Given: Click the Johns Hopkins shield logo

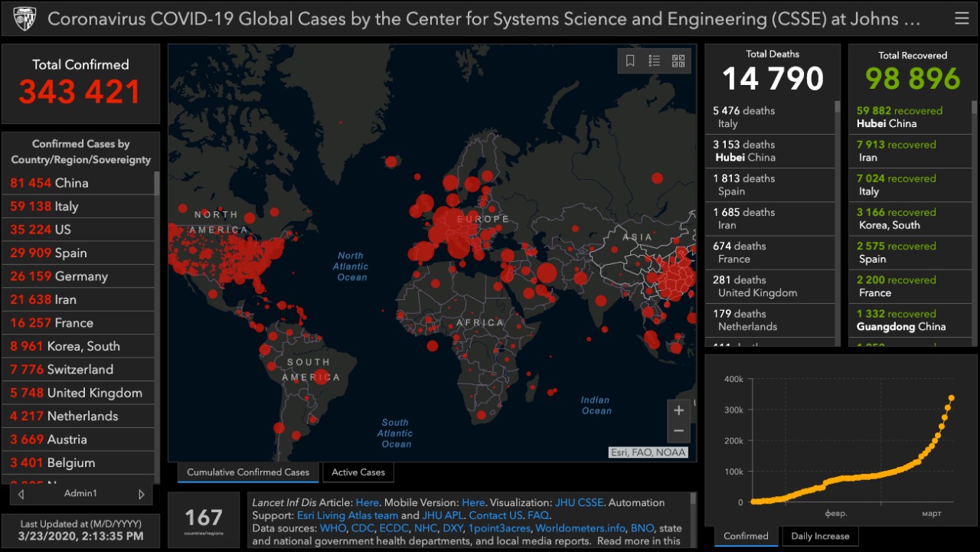Looking at the screenshot, I should [24, 18].
